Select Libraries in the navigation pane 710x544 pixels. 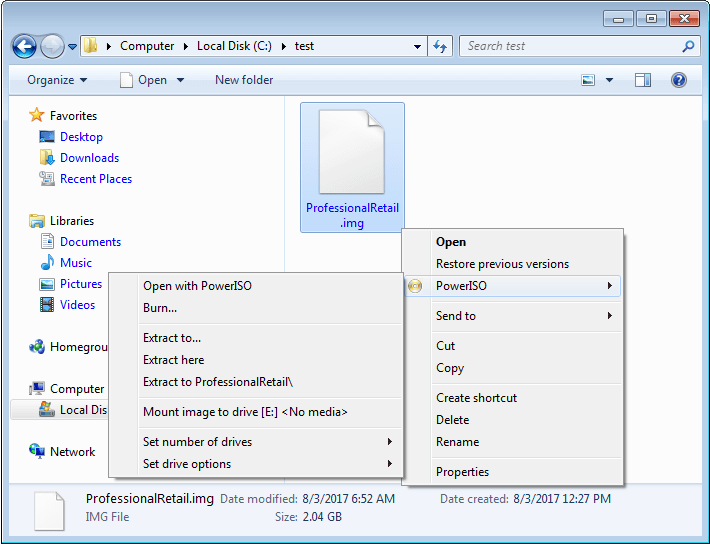tap(72, 221)
